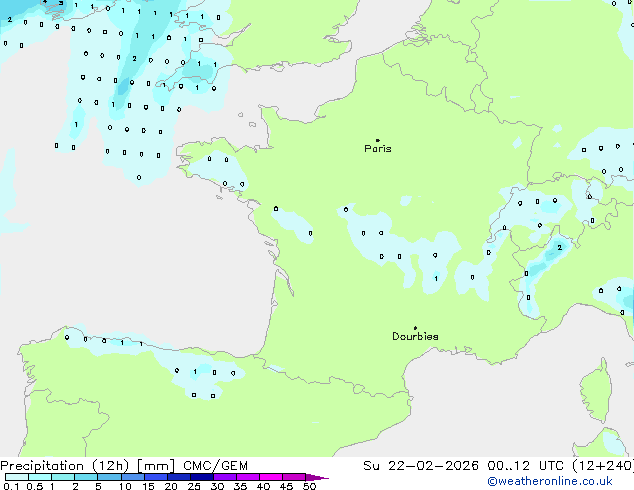Select the 15–20 mm legend swatch
This screenshot has height=490, width=634.
[x=156, y=477]
